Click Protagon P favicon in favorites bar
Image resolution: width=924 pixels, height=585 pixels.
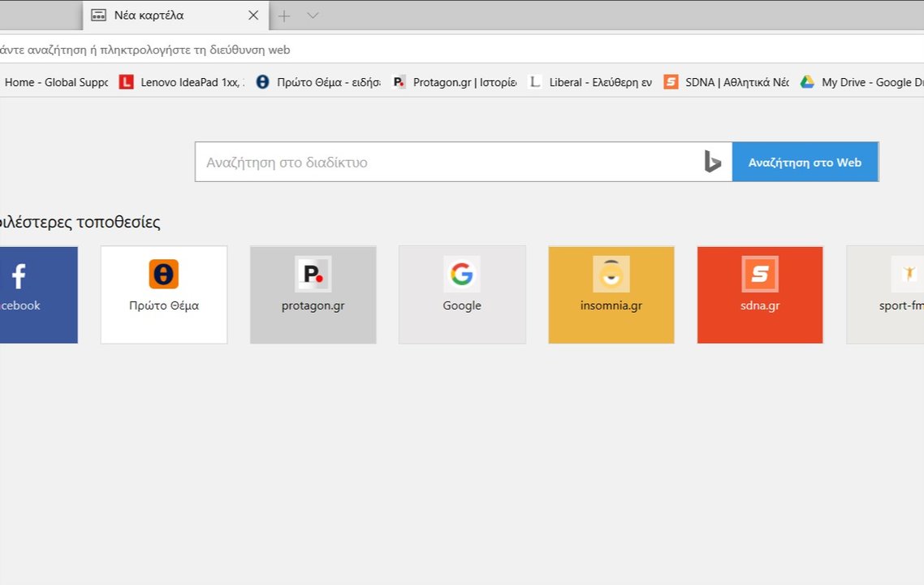click(399, 82)
